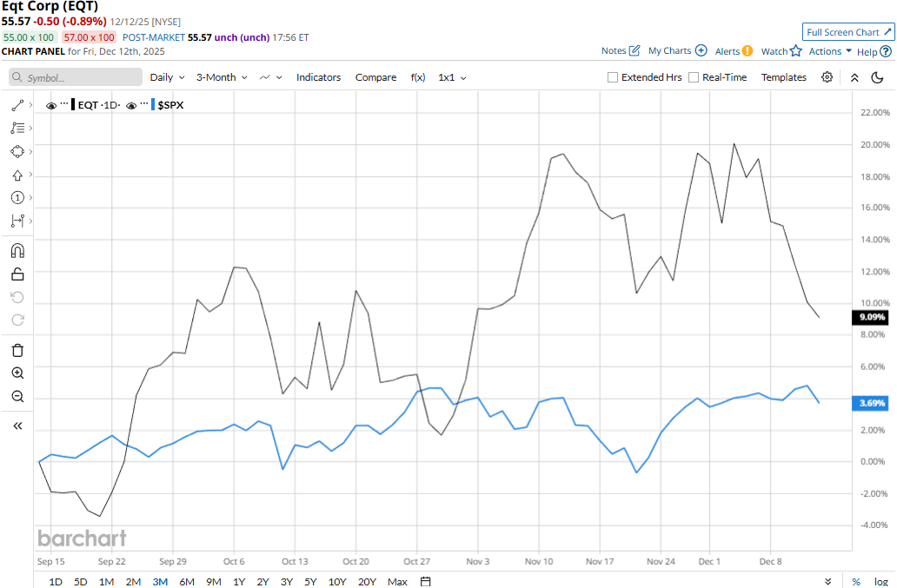This screenshot has height=588, width=897.
Task: Select the 2M time range
Action: coord(133,582)
